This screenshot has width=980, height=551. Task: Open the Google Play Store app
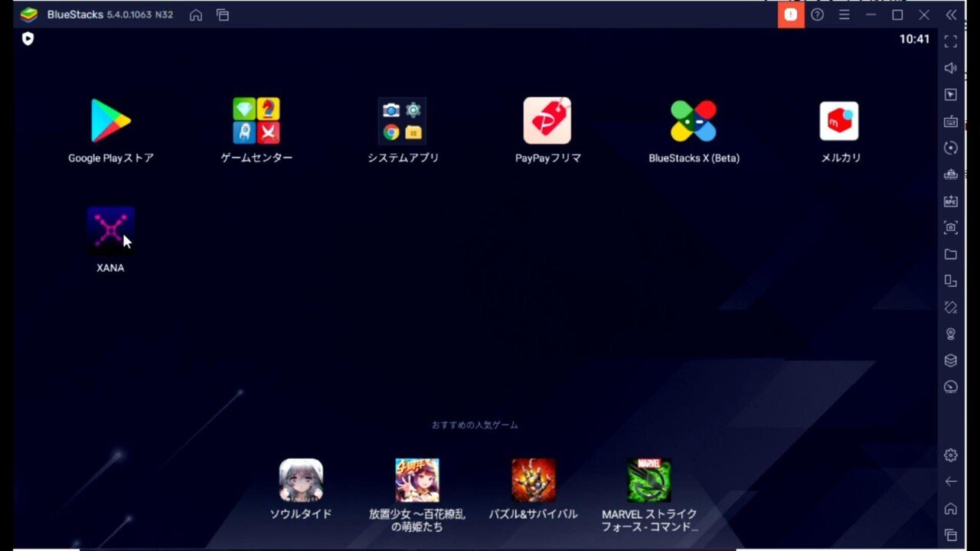(x=111, y=121)
